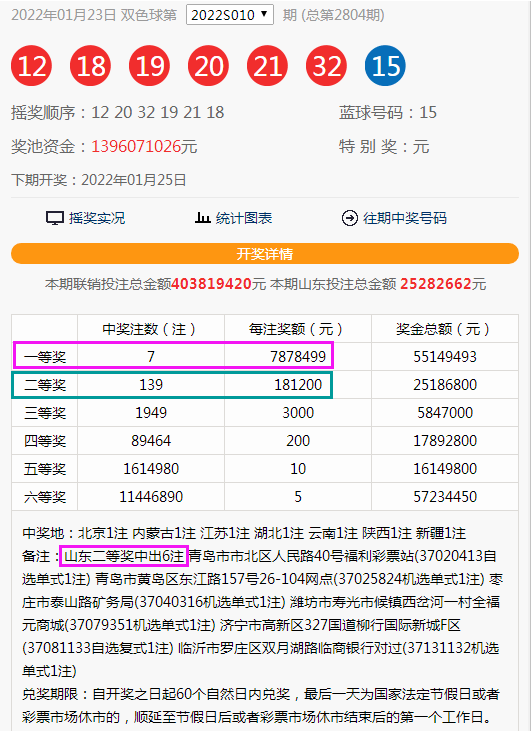This screenshot has width=531, height=731.
Task: Click the 二等奖 row label
Action: click(45, 385)
